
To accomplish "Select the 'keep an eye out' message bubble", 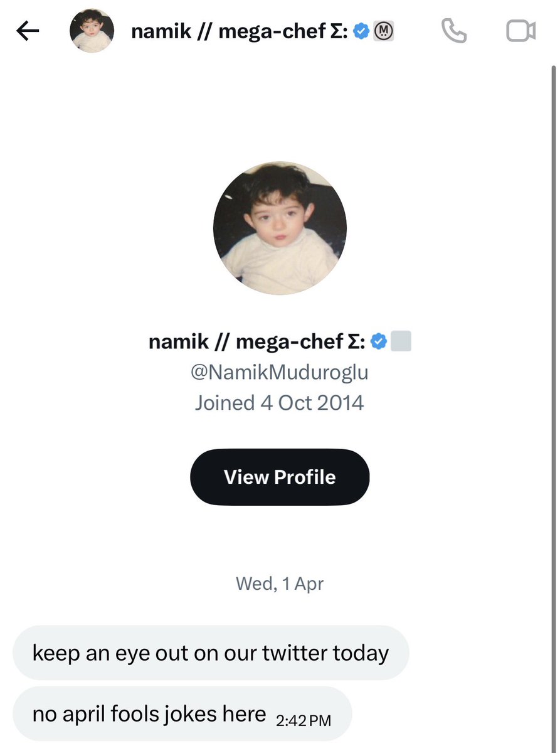I will (x=211, y=653).
